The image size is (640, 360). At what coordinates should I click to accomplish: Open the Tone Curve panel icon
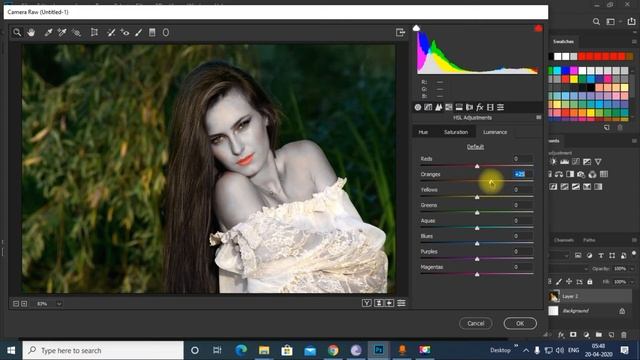(x=428, y=107)
